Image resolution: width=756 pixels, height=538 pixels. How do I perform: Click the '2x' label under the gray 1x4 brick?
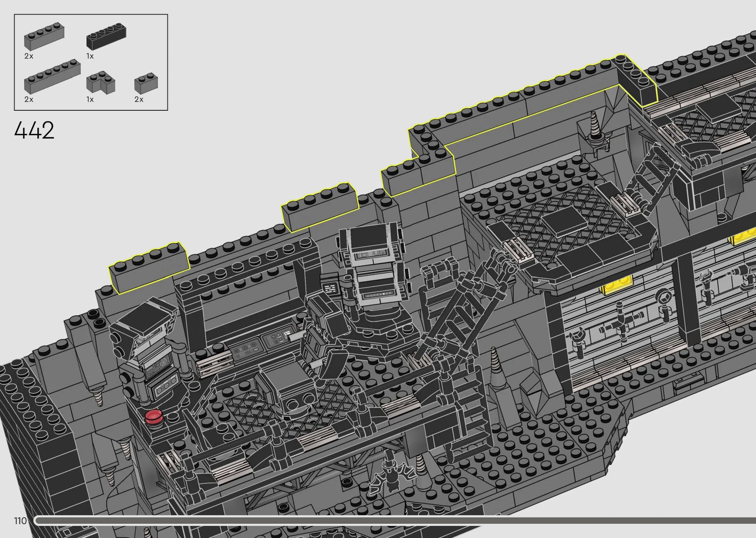29,56
